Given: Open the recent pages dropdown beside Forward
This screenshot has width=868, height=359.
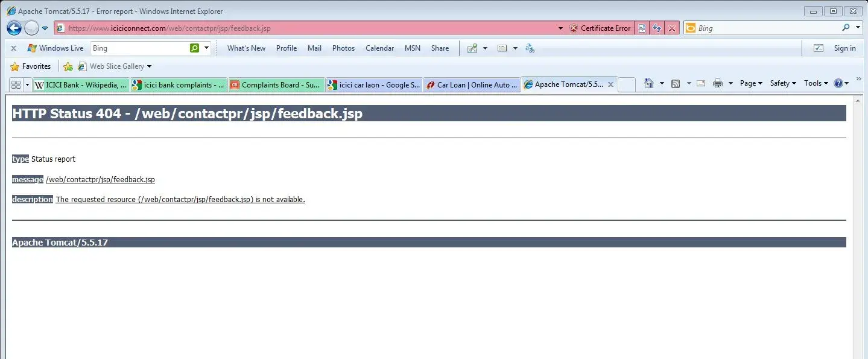Looking at the screenshot, I should click(x=45, y=28).
